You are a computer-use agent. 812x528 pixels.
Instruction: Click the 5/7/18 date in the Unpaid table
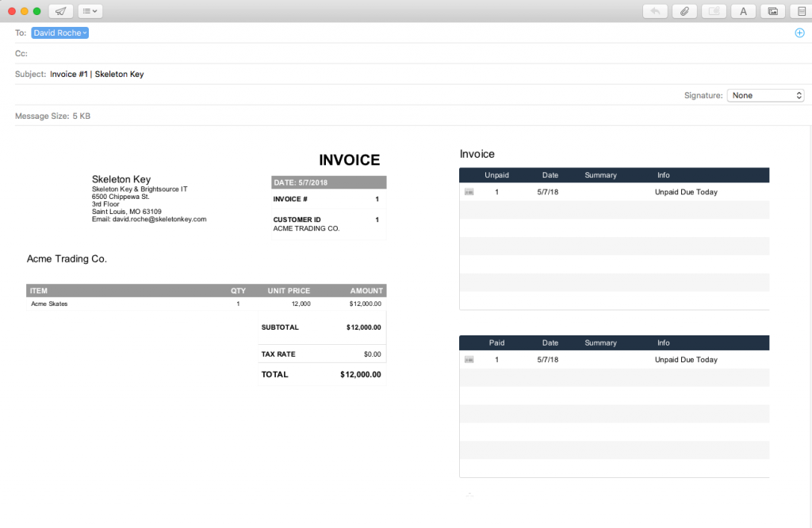pyautogui.click(x=548, y=192)
